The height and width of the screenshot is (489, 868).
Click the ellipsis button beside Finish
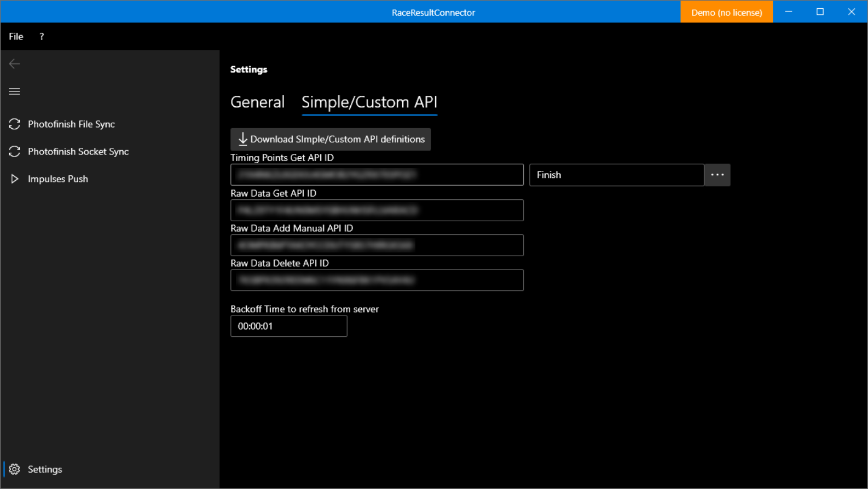coord(717,175)
